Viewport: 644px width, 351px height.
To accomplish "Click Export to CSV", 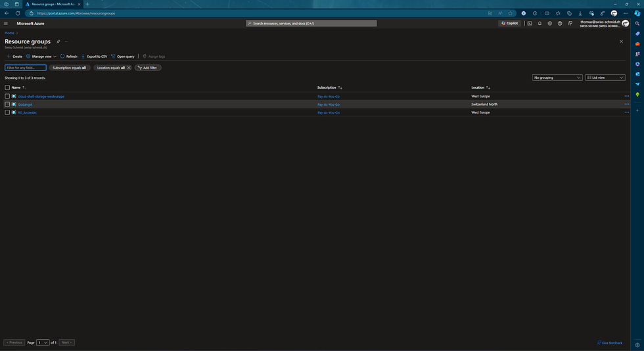I will (94, 57).
